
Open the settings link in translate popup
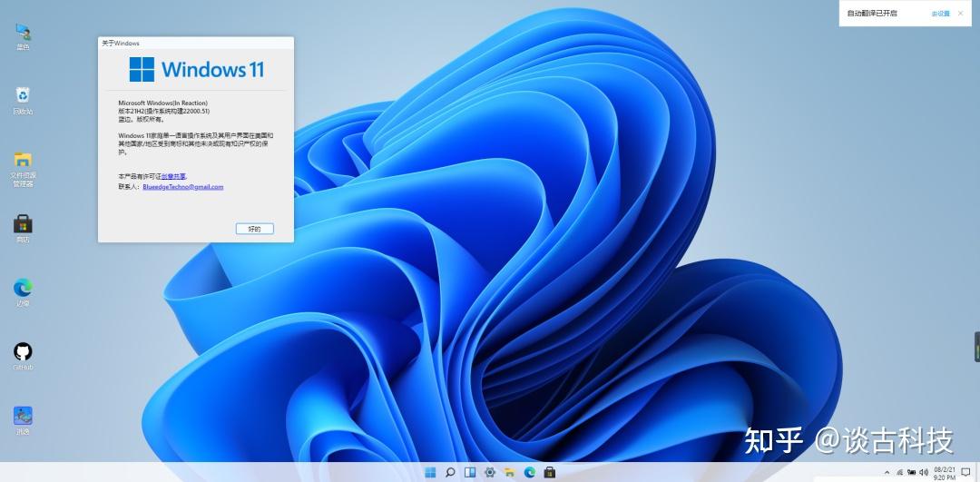[940, 13]
